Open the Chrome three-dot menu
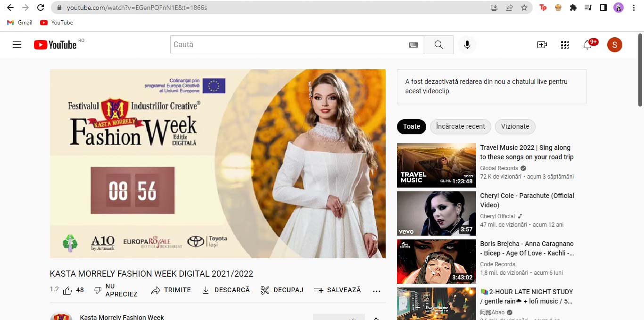Viewport: 644px width, 320px height. (634, 8)
